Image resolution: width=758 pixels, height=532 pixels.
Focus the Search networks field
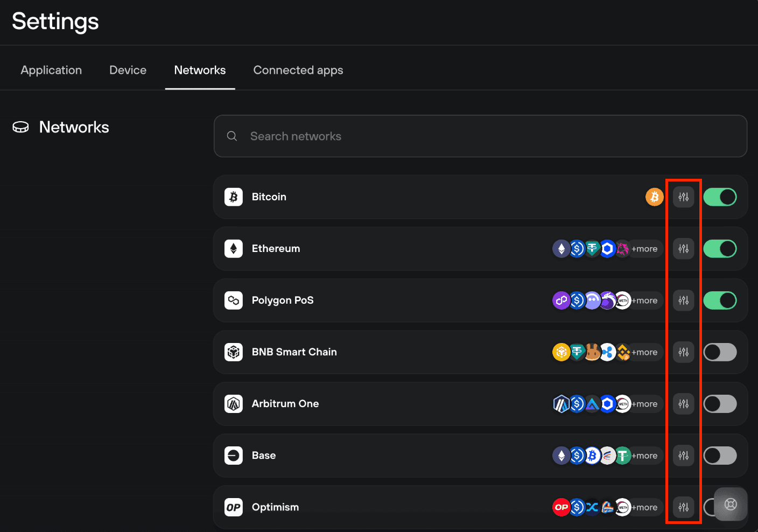point(480,136)
